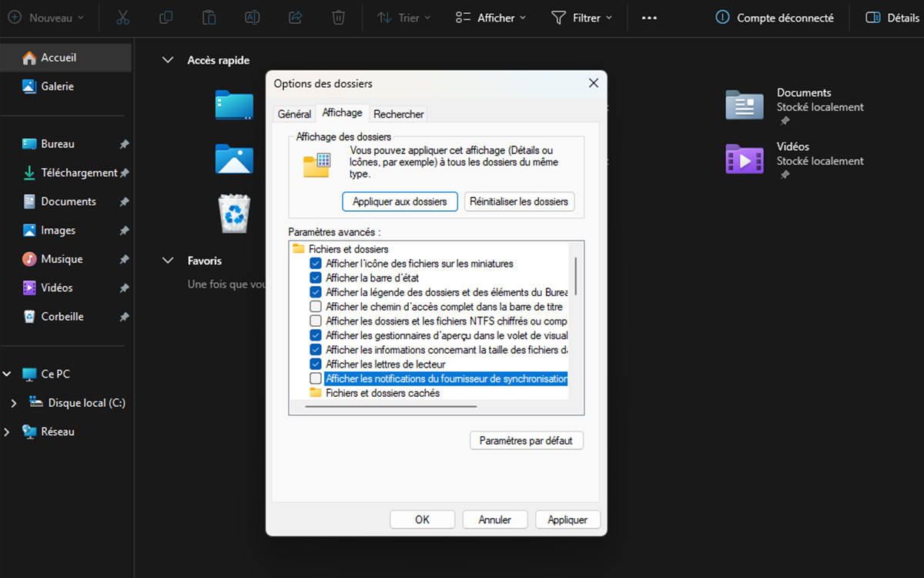This screenshot has height=578, width=924.
Task: Uncheck 'Afficher la barre d'état'
Action: (316, 277)
